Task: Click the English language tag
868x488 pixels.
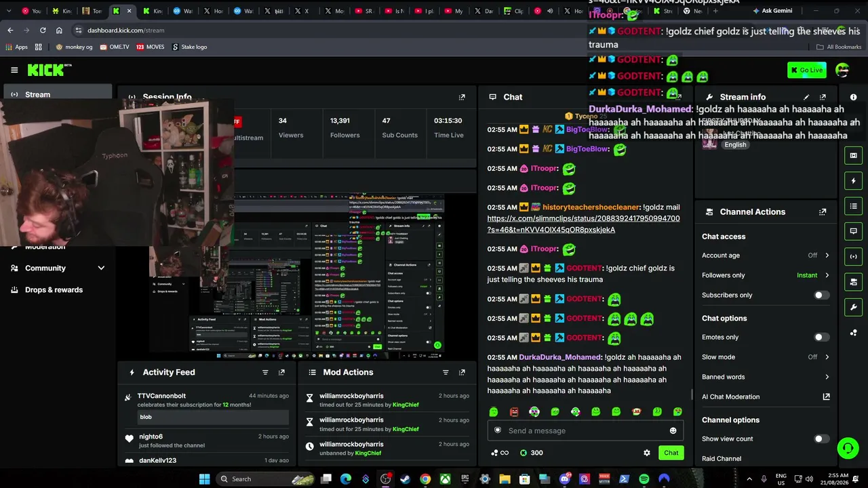Action: 735,145
